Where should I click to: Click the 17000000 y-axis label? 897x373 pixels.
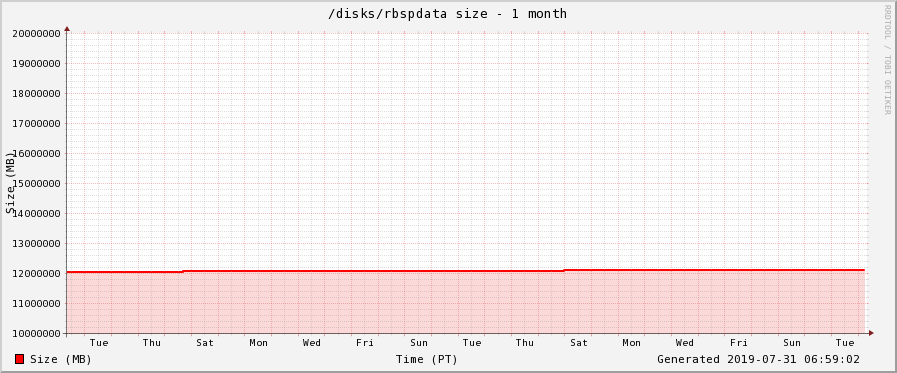tap(37, 124)
